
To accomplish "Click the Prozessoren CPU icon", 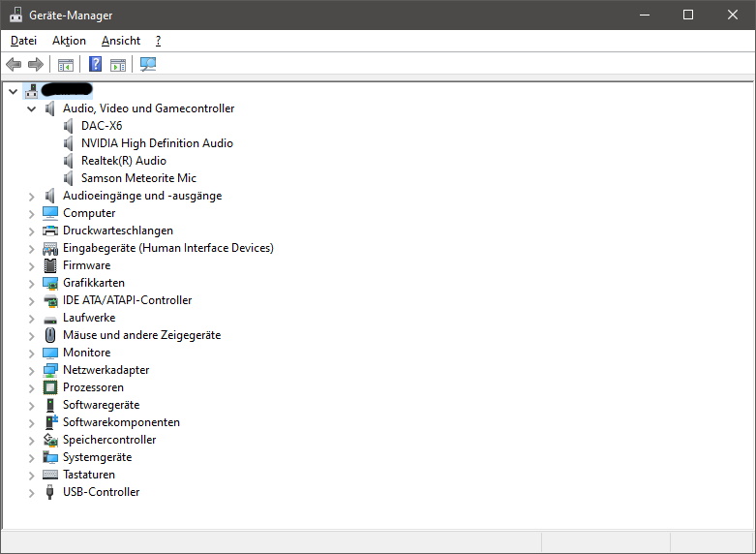I will [50, 387].
